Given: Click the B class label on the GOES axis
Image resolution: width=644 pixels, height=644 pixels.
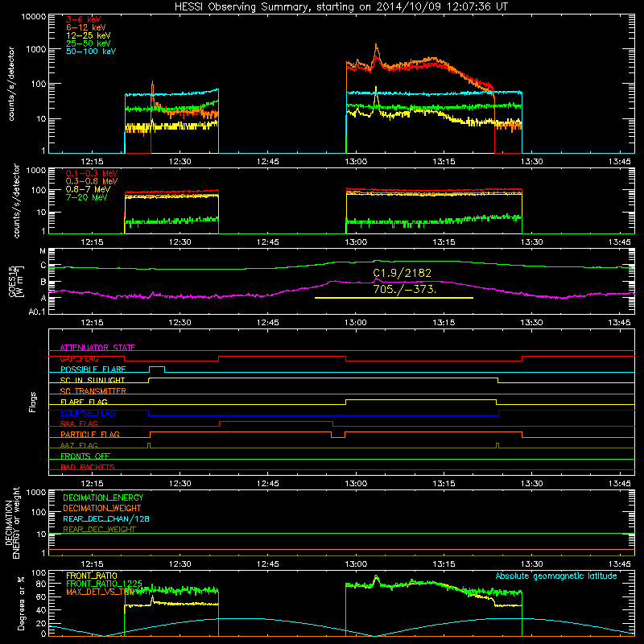Looking at the screenshot, I should click(43, 283).
